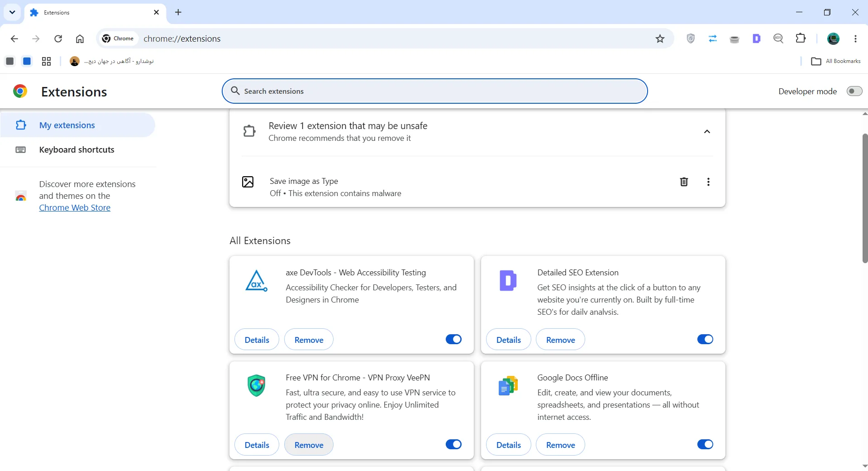Screen dimensions: 868x471
Task: Remove the Free VPN VeePN extension
Action: (309, 445)
